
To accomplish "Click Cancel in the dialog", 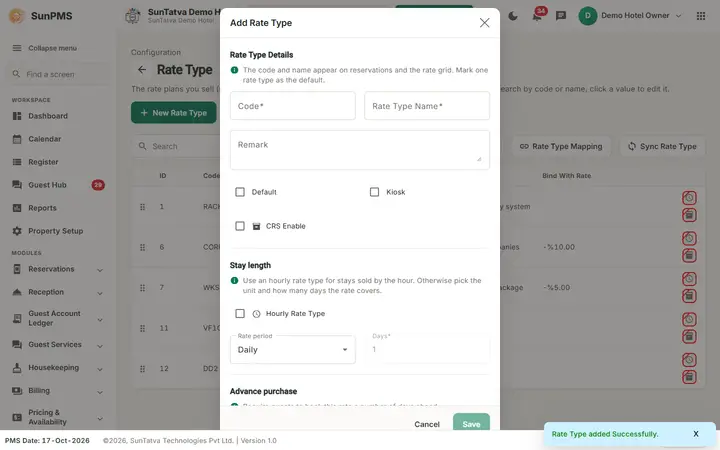I will pos(427,424).
